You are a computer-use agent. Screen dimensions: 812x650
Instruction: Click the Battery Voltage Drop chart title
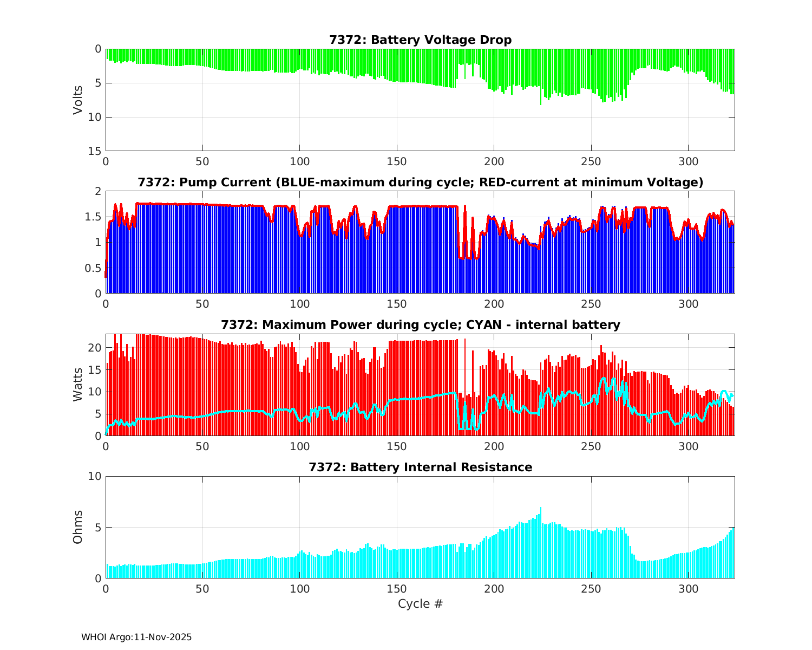click(x=420, y=40)
